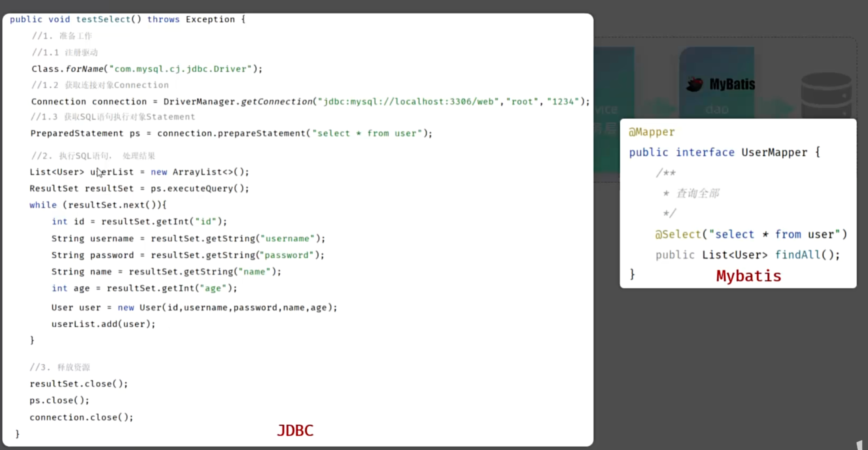The width and height of the screenshot is (868, 450).
Task: Click the "select * from user" string in prepareStatement
Action: [367, 133]
